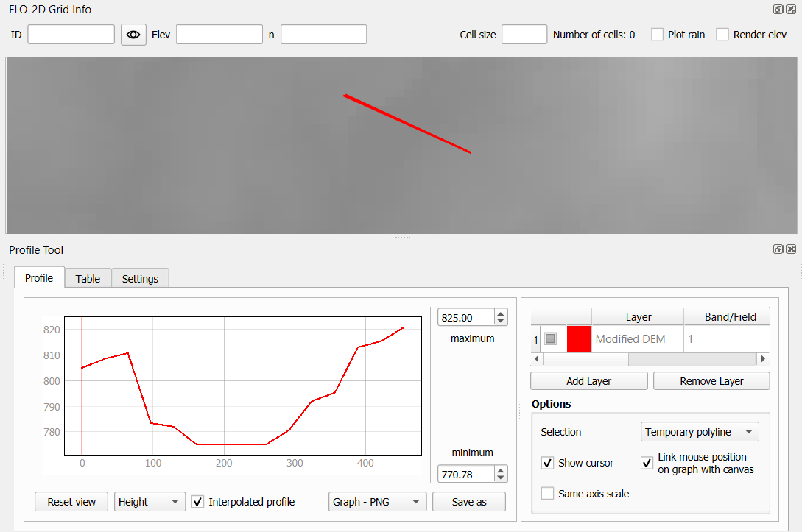Float the Profile Tool panel
This screenshot has width=802, height=532.
tap(778, 249)
